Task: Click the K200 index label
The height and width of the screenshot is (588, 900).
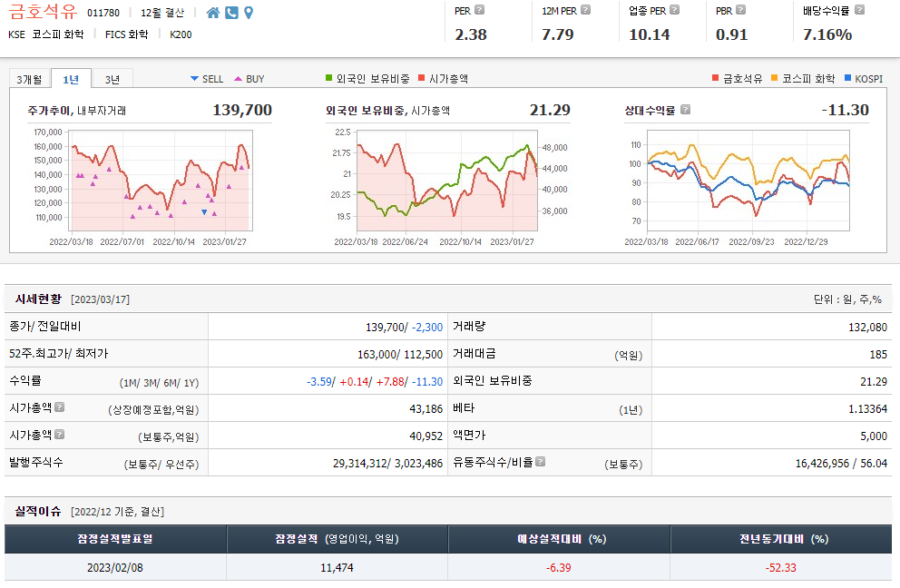Action: click(x=181, y=34)
